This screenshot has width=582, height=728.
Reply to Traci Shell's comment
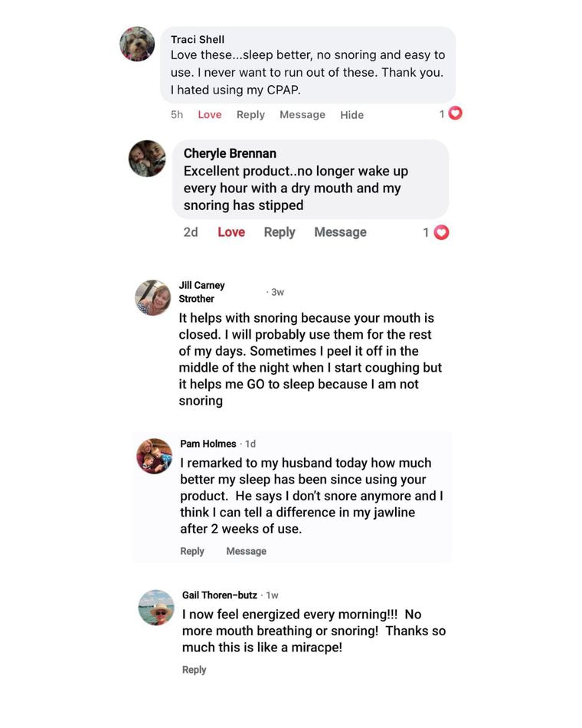click(x=250, y=115)
